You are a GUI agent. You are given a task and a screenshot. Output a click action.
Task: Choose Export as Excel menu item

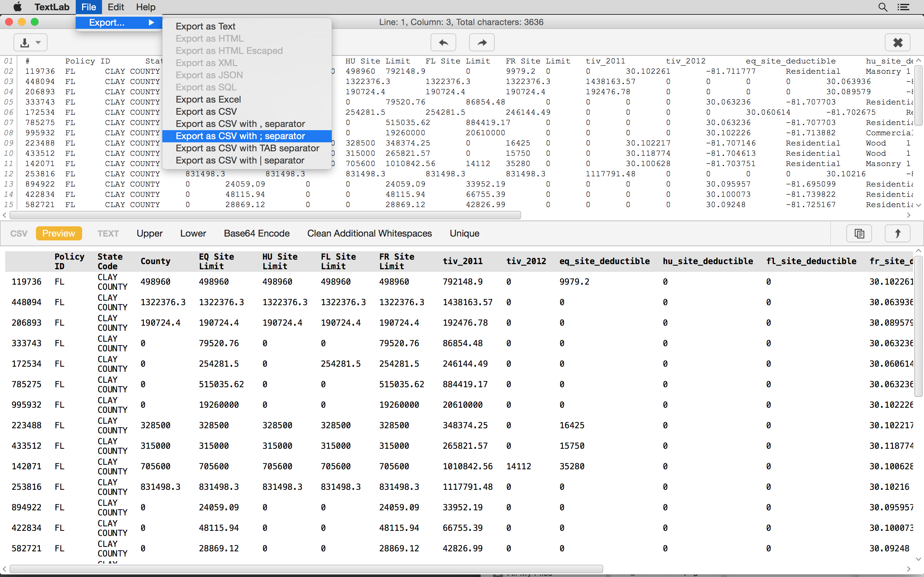[208, 99]
